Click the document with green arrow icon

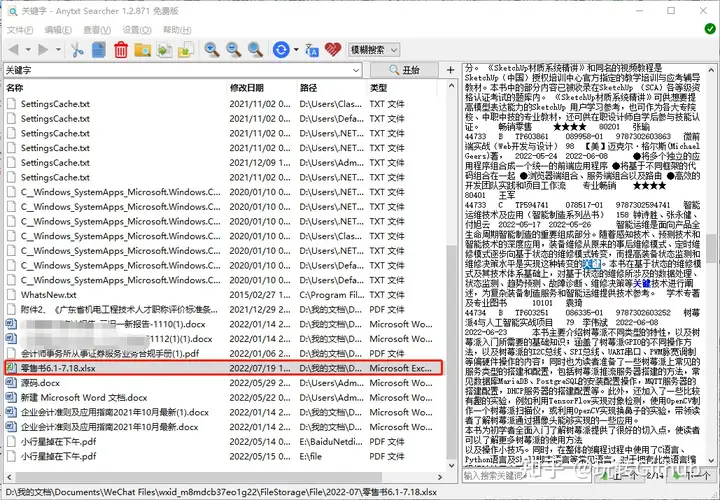click(164, 50)
